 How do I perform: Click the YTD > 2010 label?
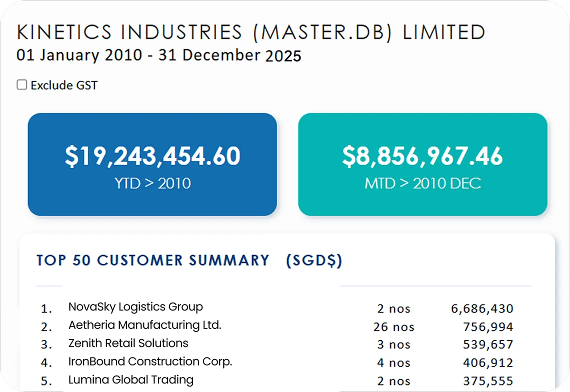152,183
